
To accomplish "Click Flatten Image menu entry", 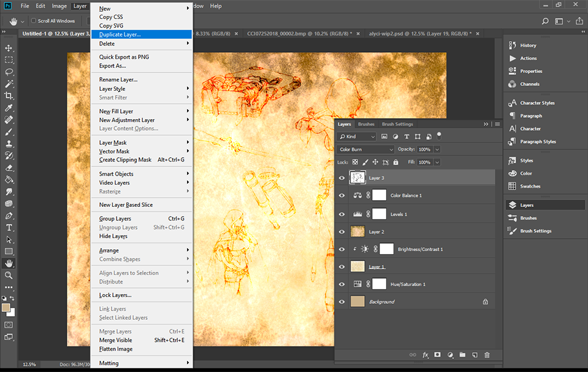I will click(x=116, y=349).
